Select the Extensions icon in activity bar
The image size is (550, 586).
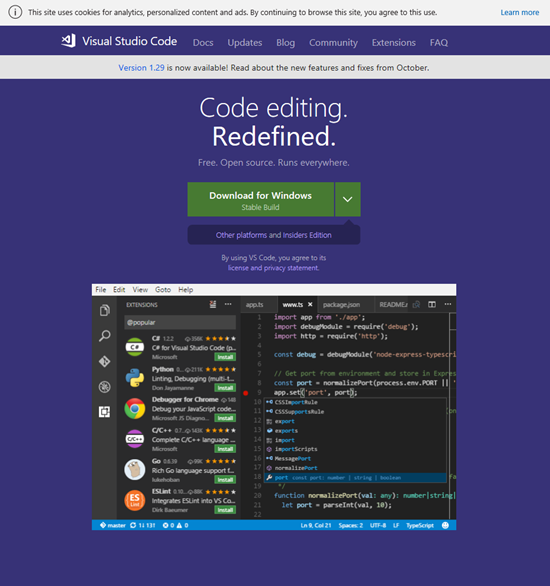tap(105, 412)
